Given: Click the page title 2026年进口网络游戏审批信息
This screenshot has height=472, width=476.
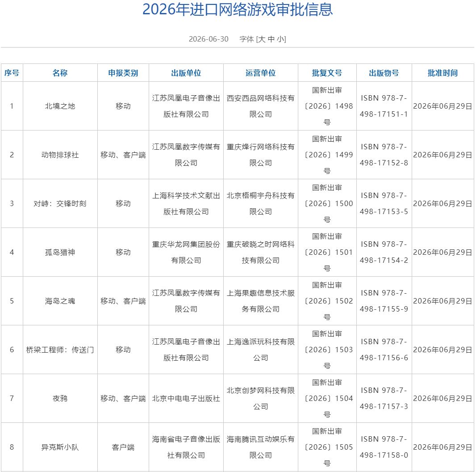Looking at the screenshot, I should tap(238, 9).
